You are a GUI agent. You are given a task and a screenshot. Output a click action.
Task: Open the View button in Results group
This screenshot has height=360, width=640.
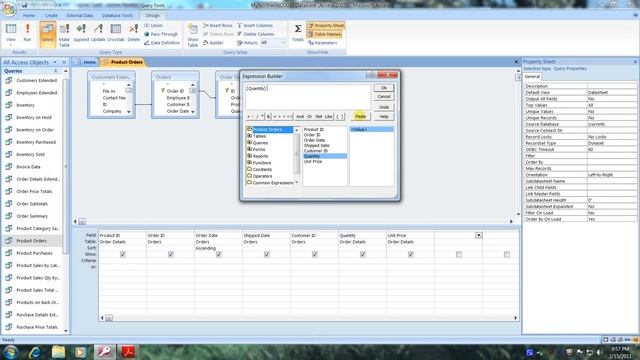(11, 33)
